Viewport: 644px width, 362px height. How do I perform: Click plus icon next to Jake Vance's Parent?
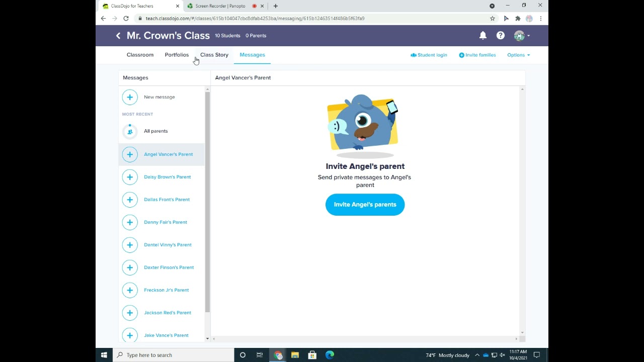coord(130,335)
